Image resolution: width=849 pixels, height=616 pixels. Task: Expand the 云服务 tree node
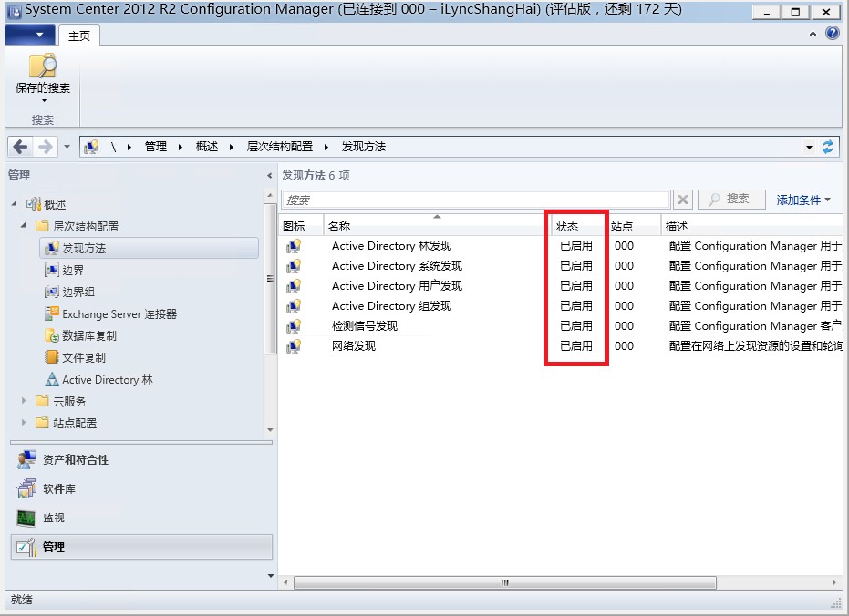[24, 400]
